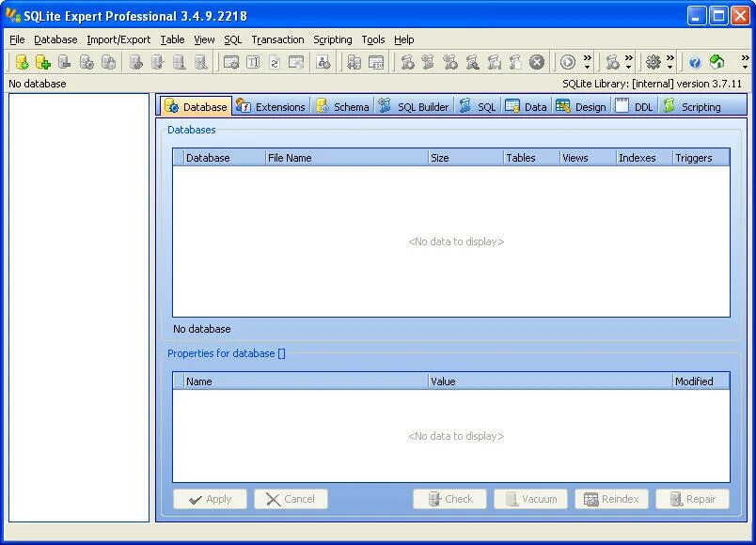Click the green house home icon

pyautogui.click(x=717, y=62)
